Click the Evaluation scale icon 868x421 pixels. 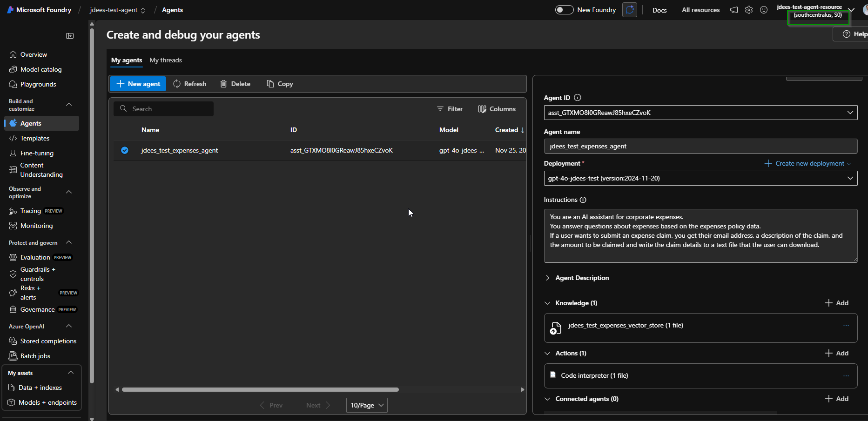13,257
